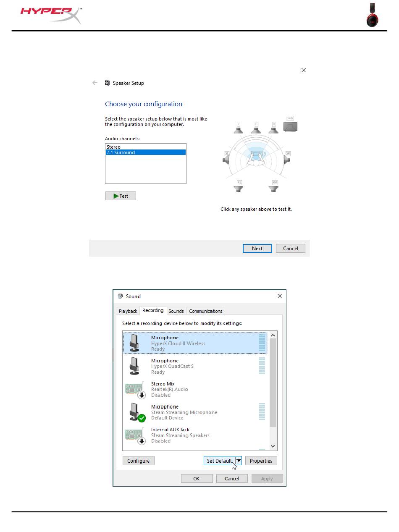
Task: Click the Sub subwoofer speaker icon
Action: [290, 126]
